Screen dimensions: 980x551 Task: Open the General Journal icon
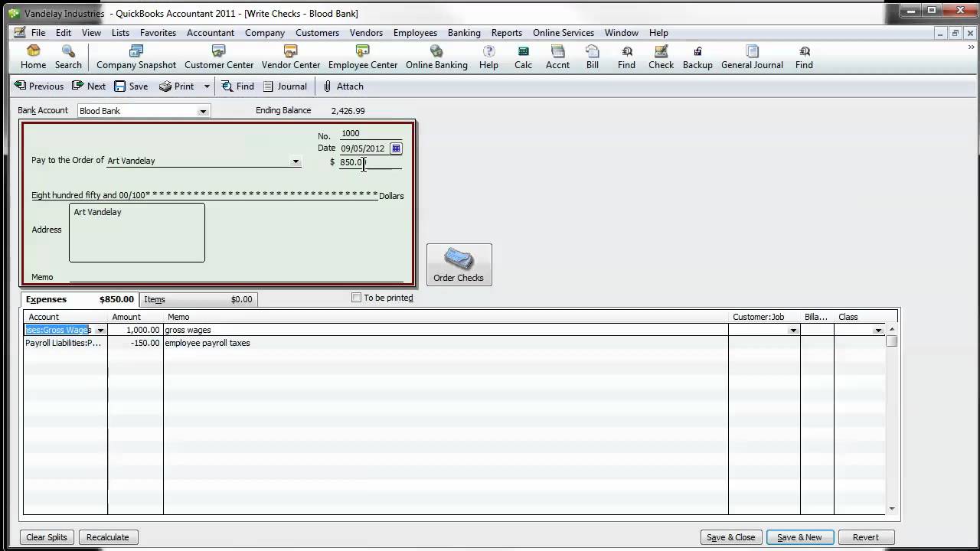pos(752,57)
